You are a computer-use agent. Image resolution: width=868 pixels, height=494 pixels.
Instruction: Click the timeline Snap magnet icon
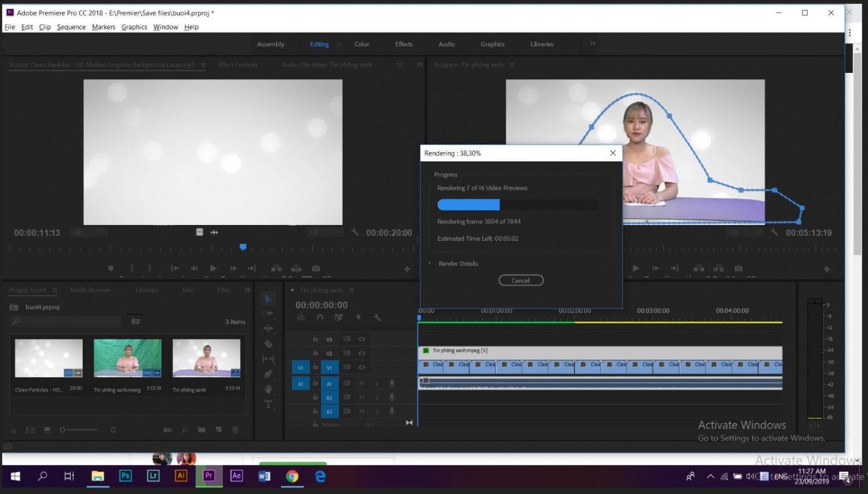320,317
